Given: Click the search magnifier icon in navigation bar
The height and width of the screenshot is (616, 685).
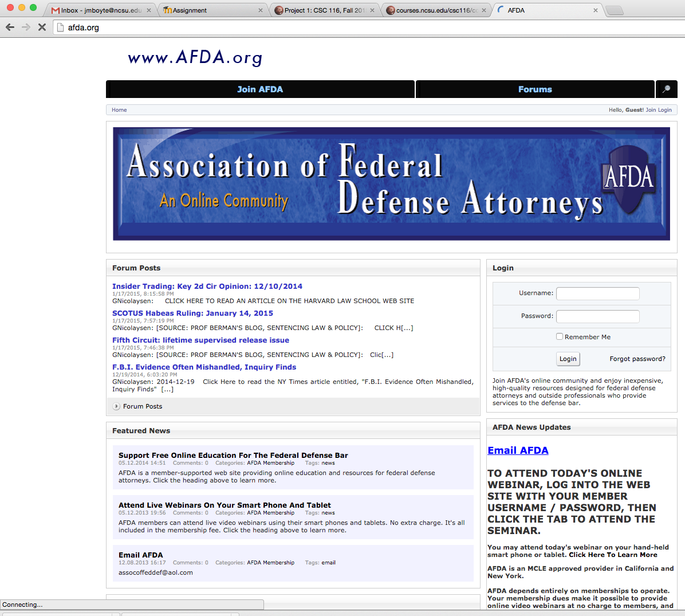Looking at the screenshot, I should pyautogui.click(x=666, y=89).
